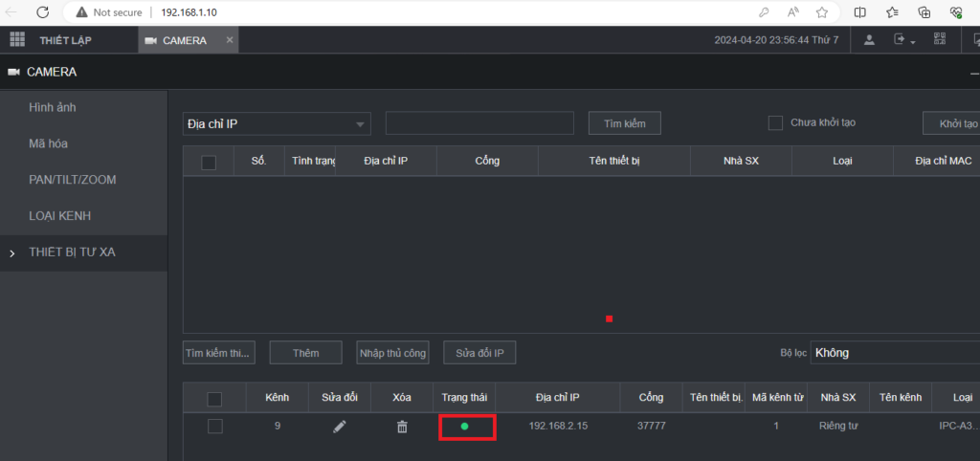Click the QR code icon
Screen dimensions: 980x461
point(940,40)
